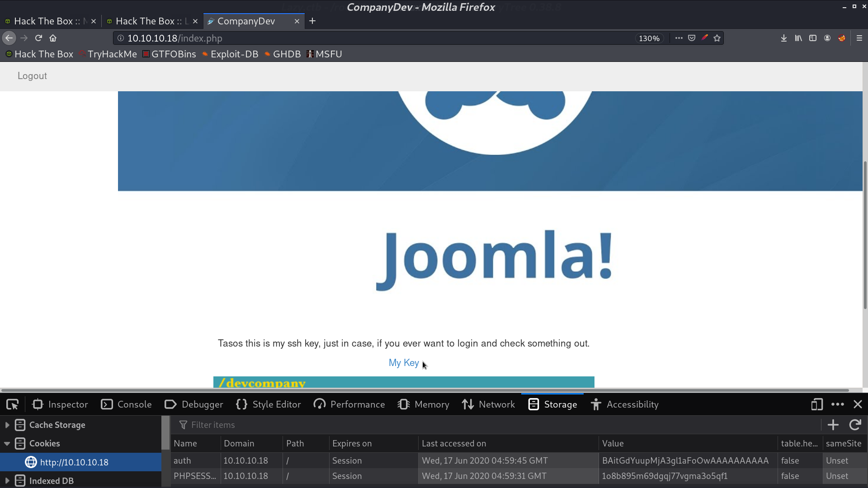The height and width of the screenshot is (488, 868).
Task: Open a new browser tab with plus
Action: [x=312, y=21]
